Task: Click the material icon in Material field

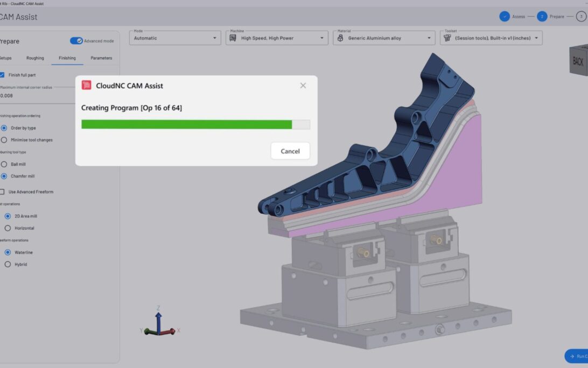Action: pos(340,38)
